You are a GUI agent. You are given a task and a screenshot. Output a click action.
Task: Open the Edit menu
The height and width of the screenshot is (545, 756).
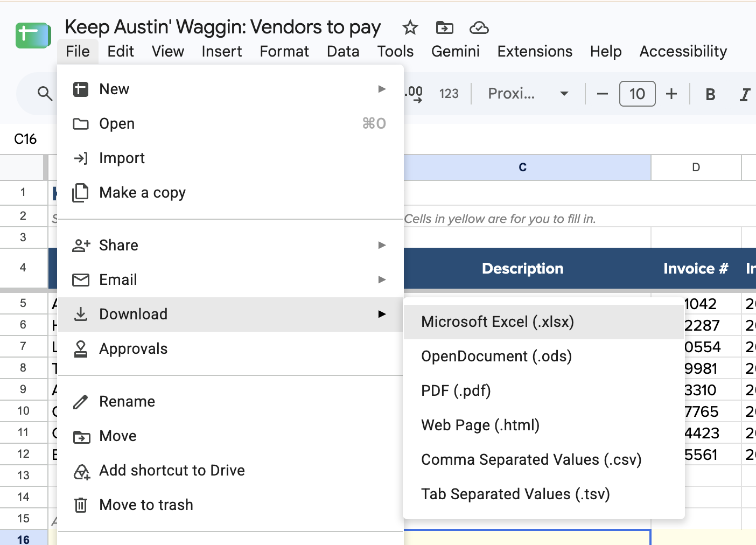pos(121,51)
